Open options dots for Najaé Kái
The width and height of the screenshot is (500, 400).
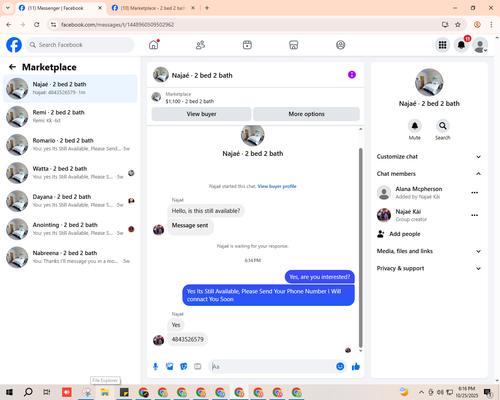click(x=475, y=215)
